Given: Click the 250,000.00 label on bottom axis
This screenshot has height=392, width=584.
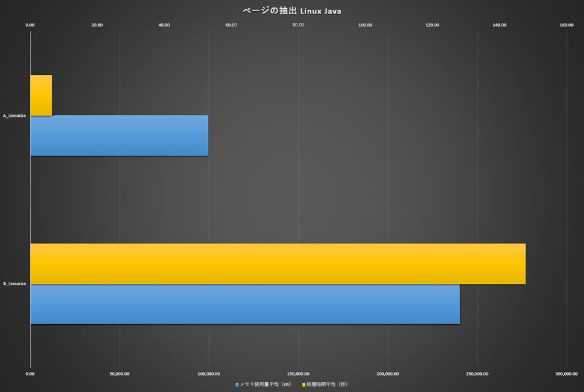Looking at the screenshot, I should click(477, 373).
